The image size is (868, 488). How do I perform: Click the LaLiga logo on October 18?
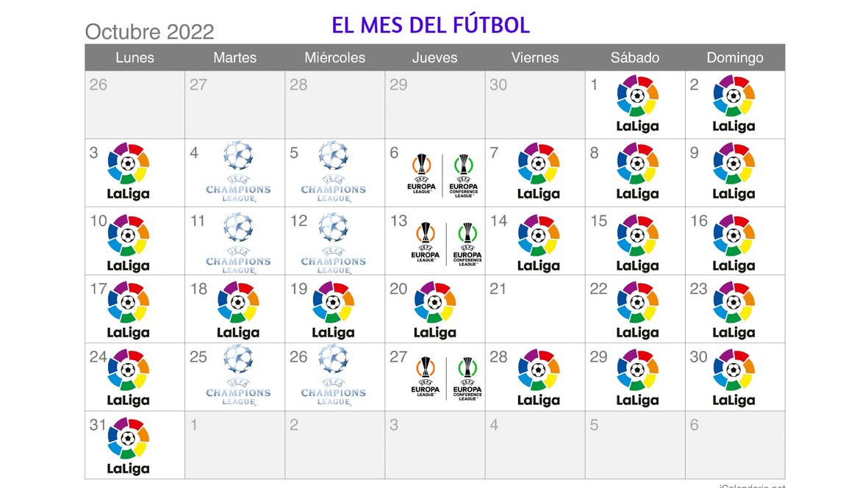(x=238, y=309)
